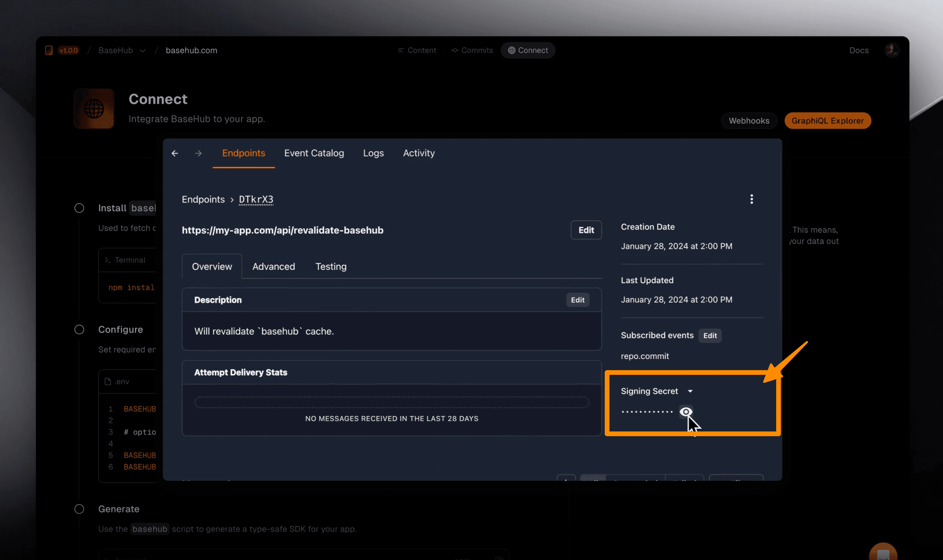Open the Logs tab

pos(373,153)
